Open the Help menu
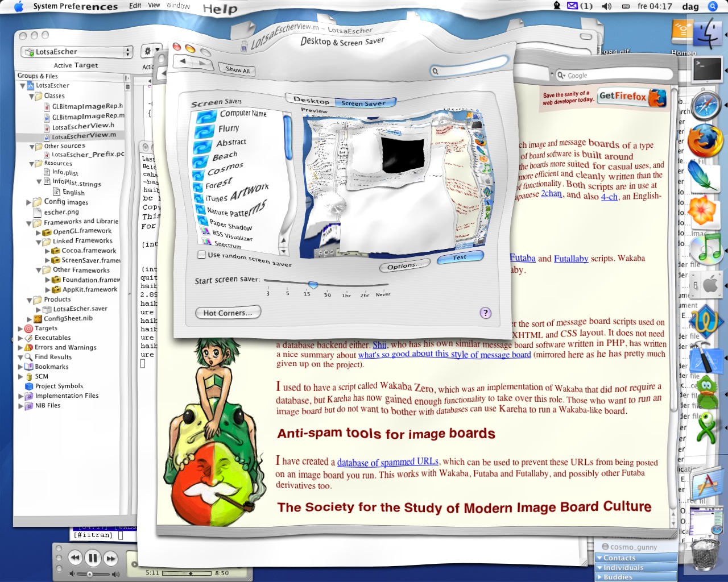 (x=220, y=9)
